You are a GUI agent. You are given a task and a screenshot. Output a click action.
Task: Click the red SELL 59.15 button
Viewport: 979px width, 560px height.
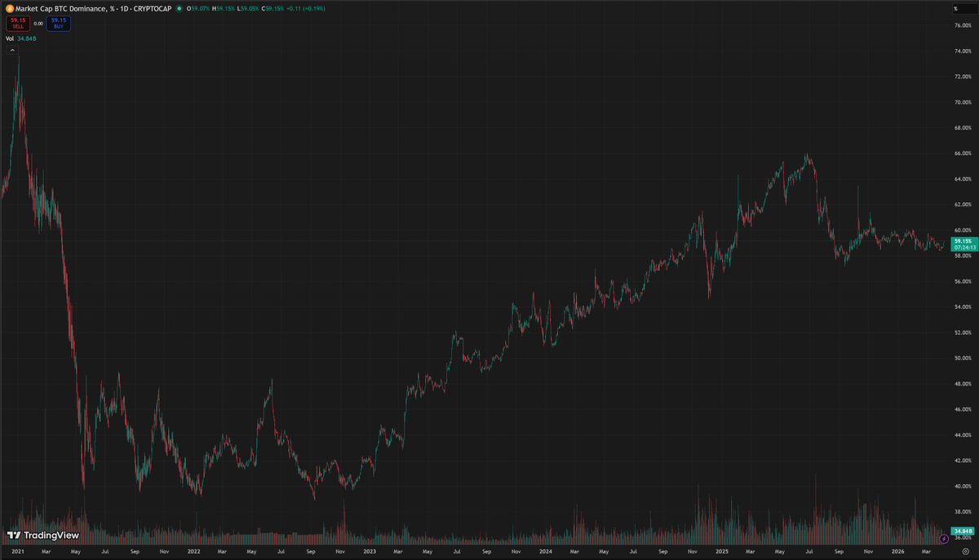tap(18, 24)
